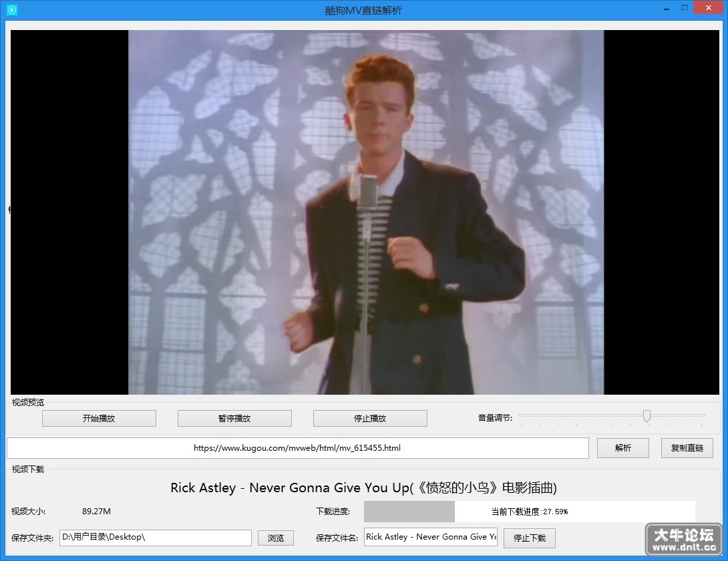
Task: Parse the link with 解析 button
Action: click(x=622, y=448)
